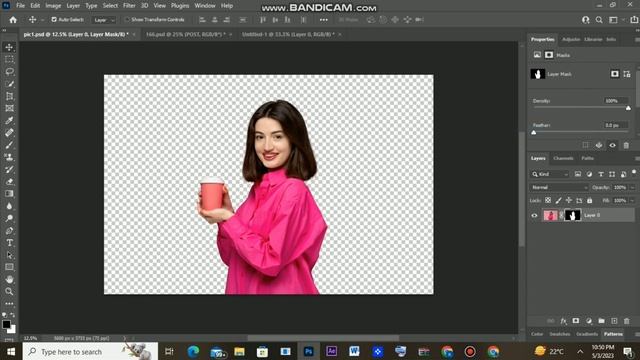Viewport: 640px width, 360px height.
Task: Select the Brush tool
Action: (x=9, y=145)
